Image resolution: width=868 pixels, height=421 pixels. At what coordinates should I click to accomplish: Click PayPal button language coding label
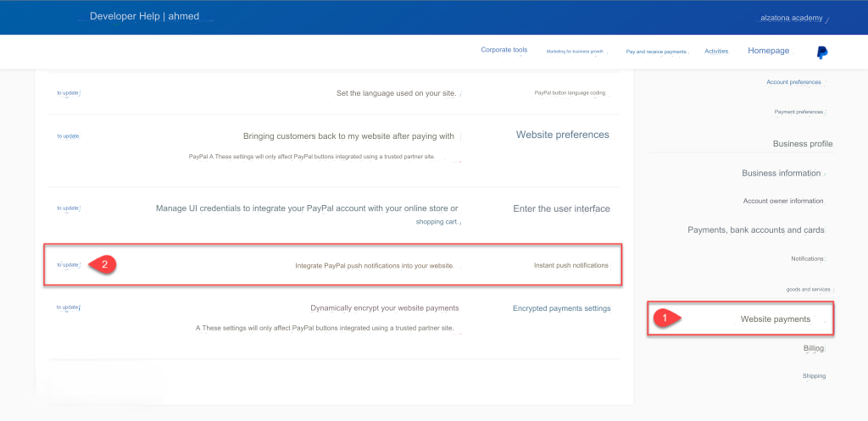point(570,93)
